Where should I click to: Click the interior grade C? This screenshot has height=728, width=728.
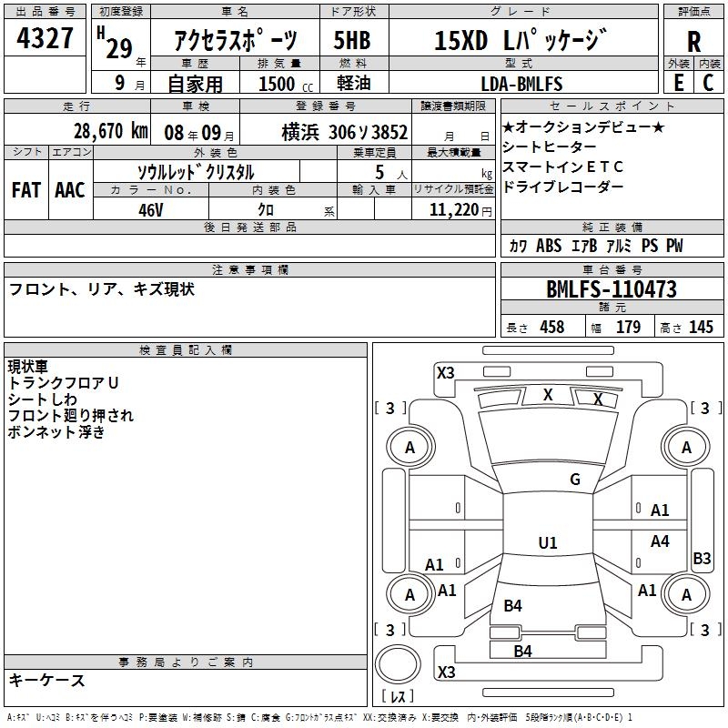708,83
